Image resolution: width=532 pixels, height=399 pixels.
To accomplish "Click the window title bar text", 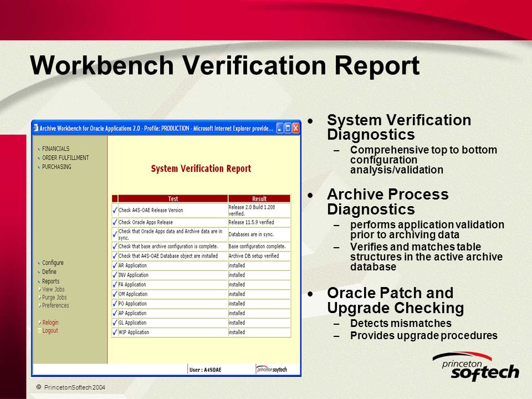I will 156,128.
